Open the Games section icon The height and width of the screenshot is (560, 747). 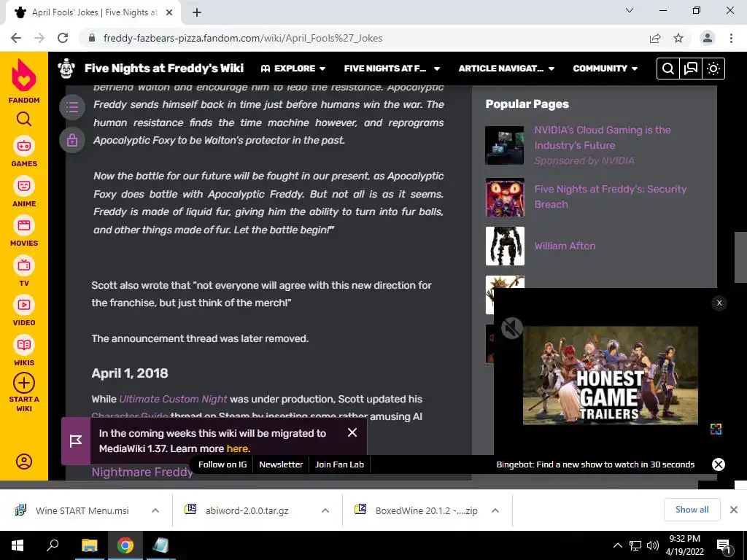24,146
